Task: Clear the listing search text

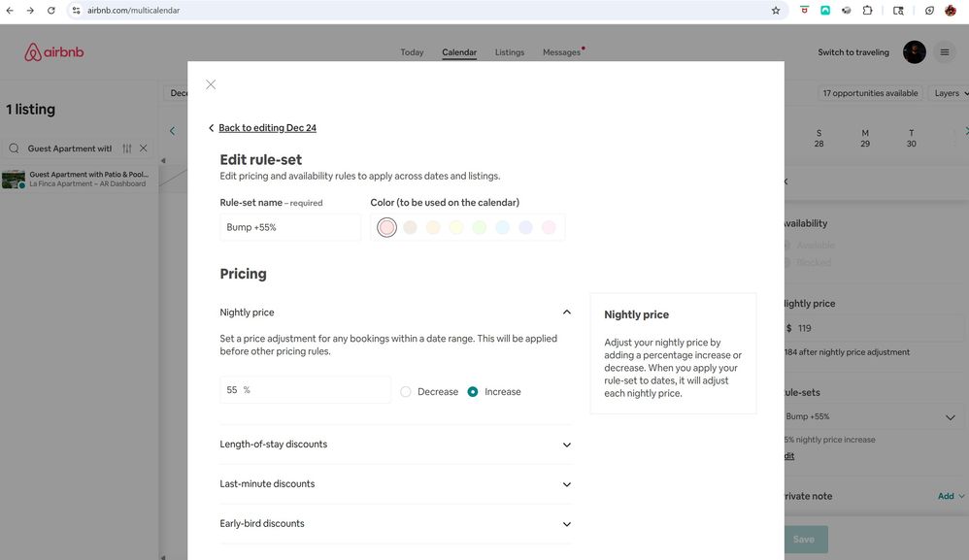Action: [x=144, y=148]
